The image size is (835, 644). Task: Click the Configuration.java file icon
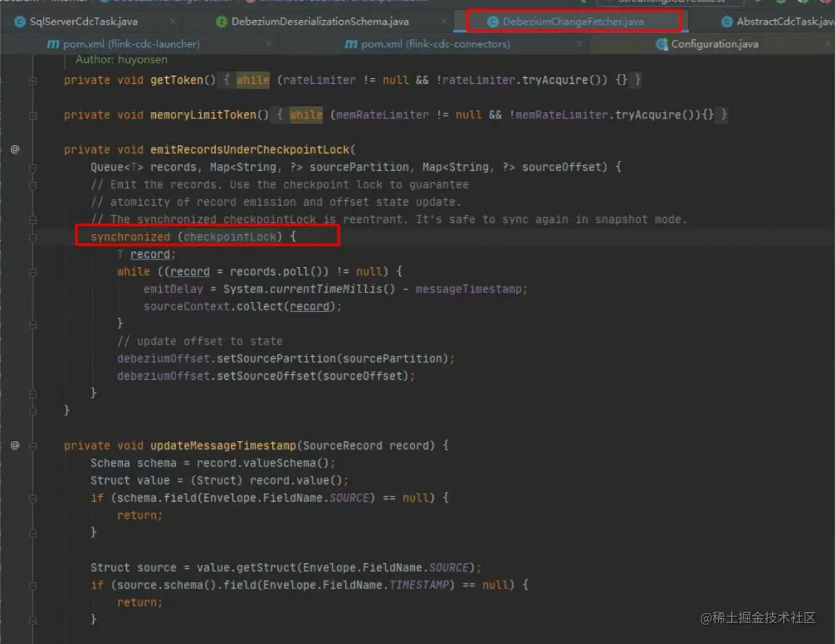[x=661, y=44]
